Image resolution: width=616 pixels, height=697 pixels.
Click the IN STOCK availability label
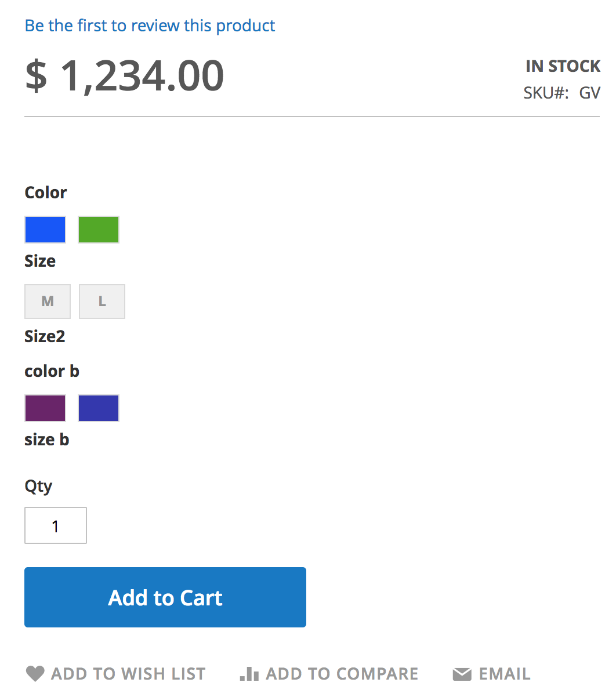point(563,66)
